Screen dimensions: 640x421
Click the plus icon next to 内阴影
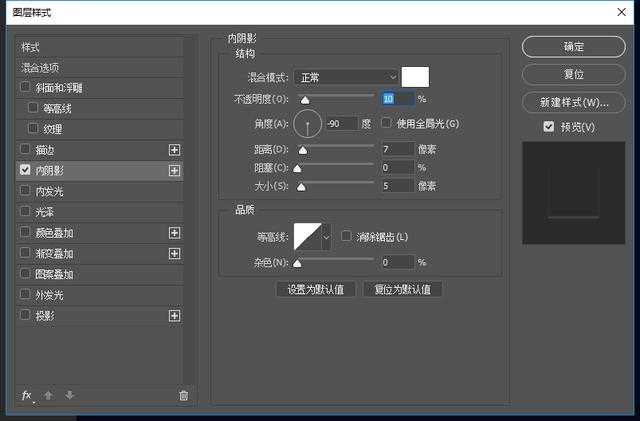pyautogui.click(x=175, y=171)
